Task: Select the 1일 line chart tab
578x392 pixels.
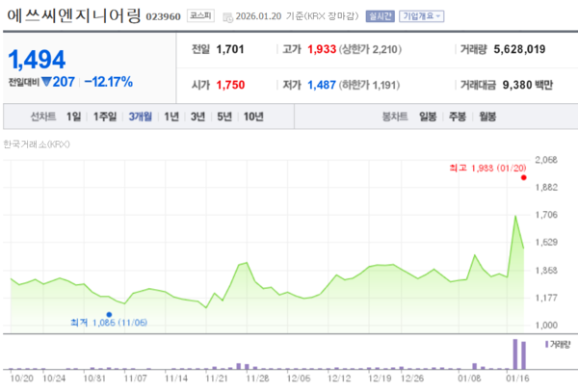Action: 73,117
